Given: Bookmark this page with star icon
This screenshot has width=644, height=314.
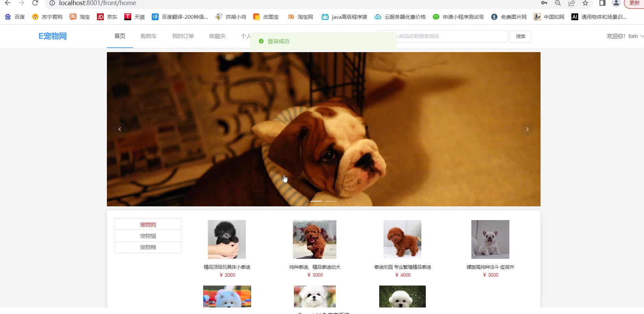Looking at the screenshot, I should 585,3.
